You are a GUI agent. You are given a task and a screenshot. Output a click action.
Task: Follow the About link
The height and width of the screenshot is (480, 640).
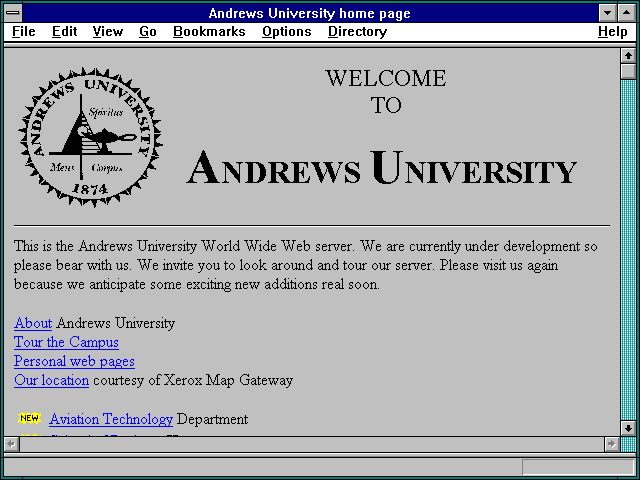point(33,323)
